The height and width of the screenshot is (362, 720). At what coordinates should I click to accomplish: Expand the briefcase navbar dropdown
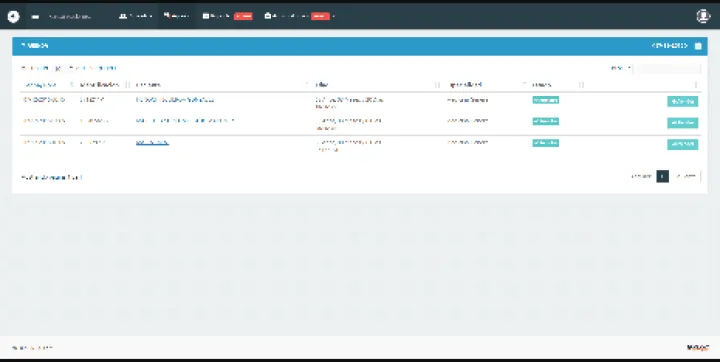[299, 16]
